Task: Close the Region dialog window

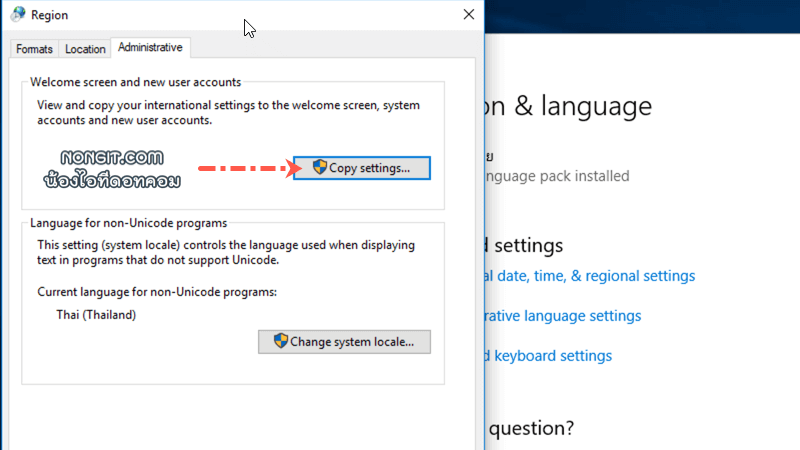Action: (x=468, y=14)
